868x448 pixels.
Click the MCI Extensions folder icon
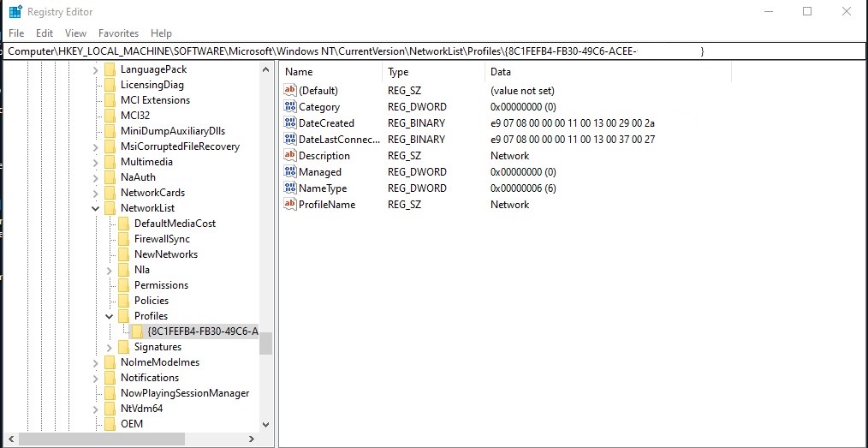[x=110, y=100]
